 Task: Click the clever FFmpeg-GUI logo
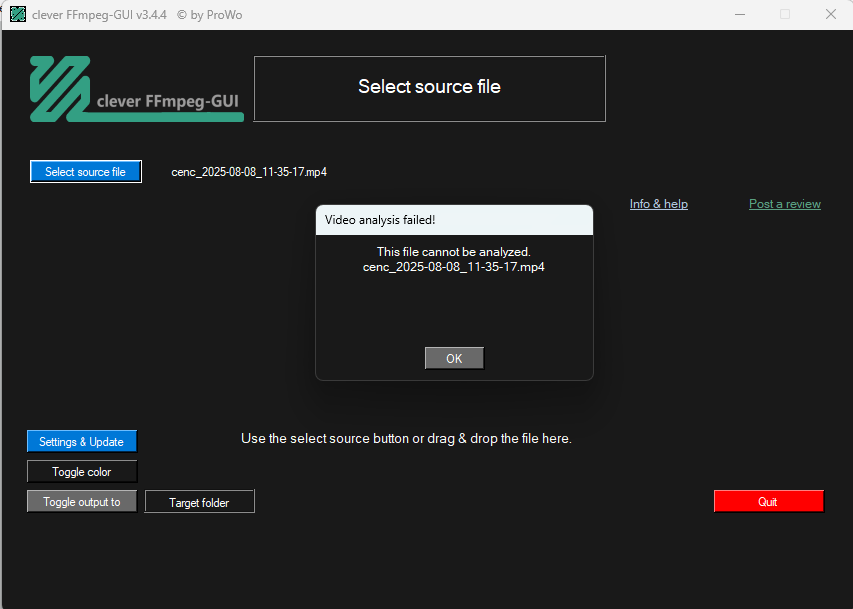(x=137, y=89)
